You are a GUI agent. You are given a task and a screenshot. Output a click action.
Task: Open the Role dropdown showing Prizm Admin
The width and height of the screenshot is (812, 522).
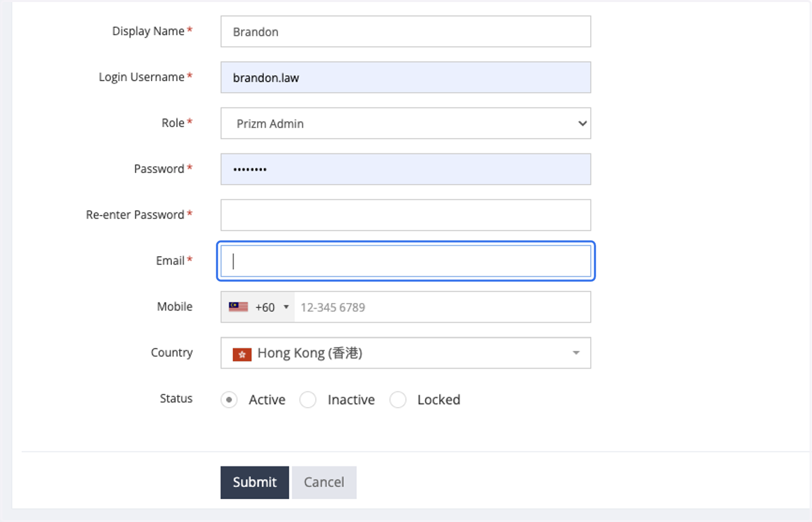tap(405, 123)
